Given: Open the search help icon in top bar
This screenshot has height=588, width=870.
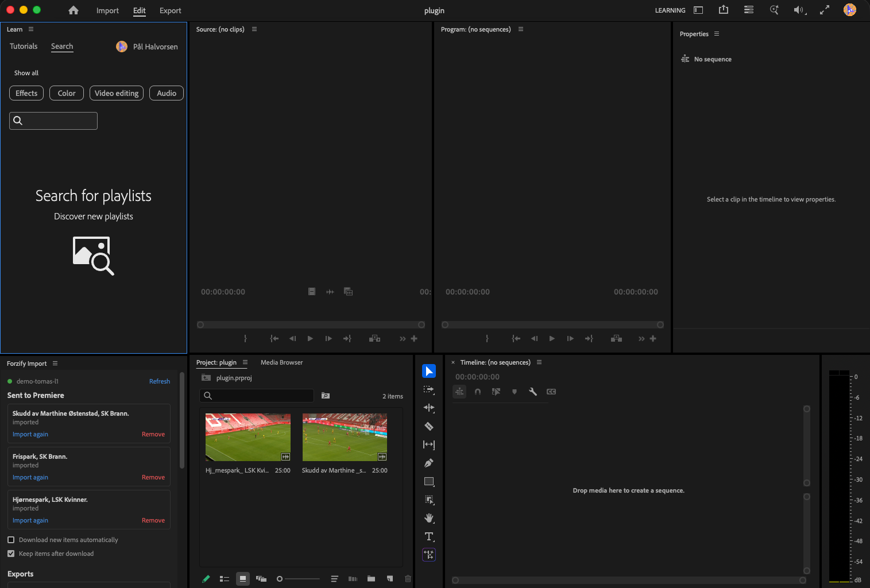Looking at the screenshot, I should pos(774,10).
